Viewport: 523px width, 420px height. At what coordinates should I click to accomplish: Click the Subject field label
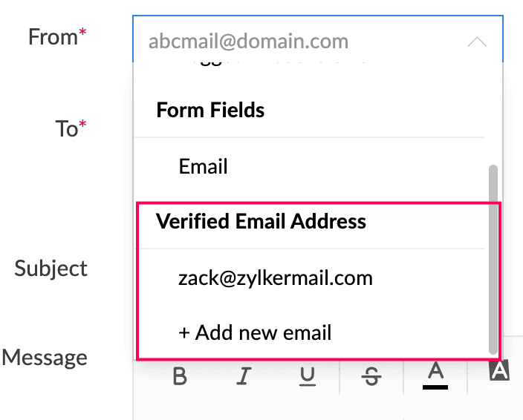[51, 269]
